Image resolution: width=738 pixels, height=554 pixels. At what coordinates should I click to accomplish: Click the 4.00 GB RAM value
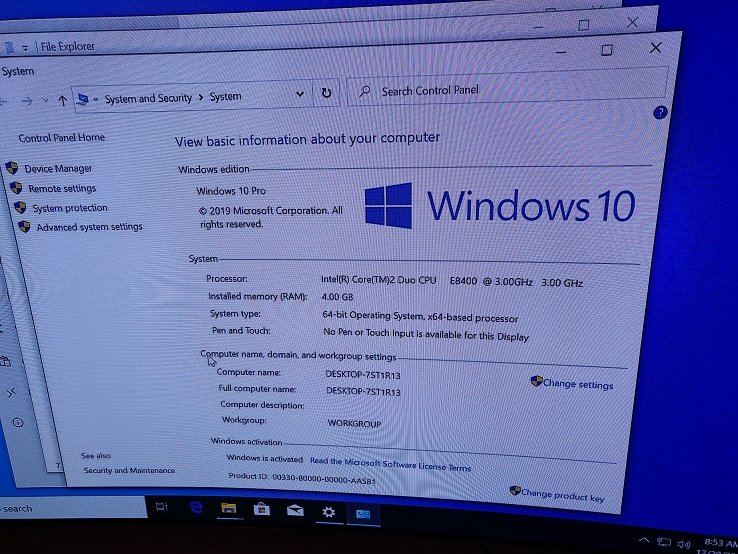[337, 297]
